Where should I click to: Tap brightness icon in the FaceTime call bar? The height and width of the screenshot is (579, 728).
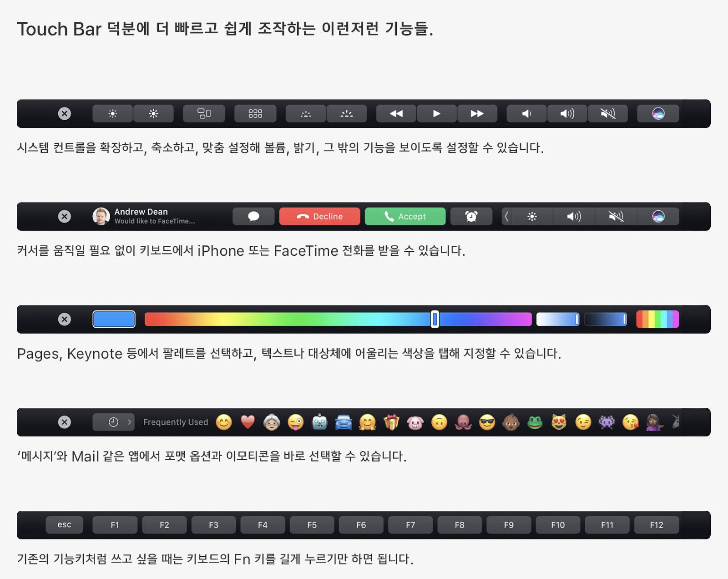[x=532, y=217]
